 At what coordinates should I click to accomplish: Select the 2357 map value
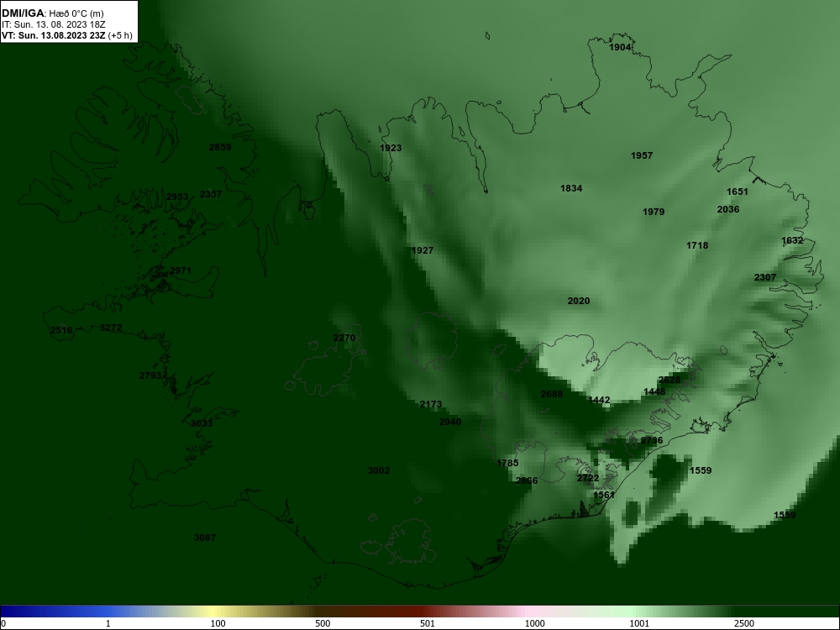tap(211, 194)
